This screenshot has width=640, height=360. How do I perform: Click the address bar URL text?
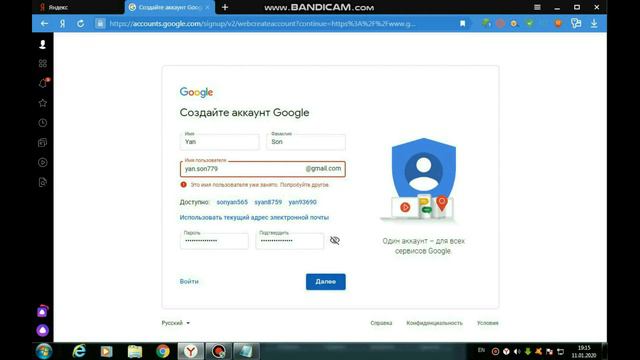point(262,24)
